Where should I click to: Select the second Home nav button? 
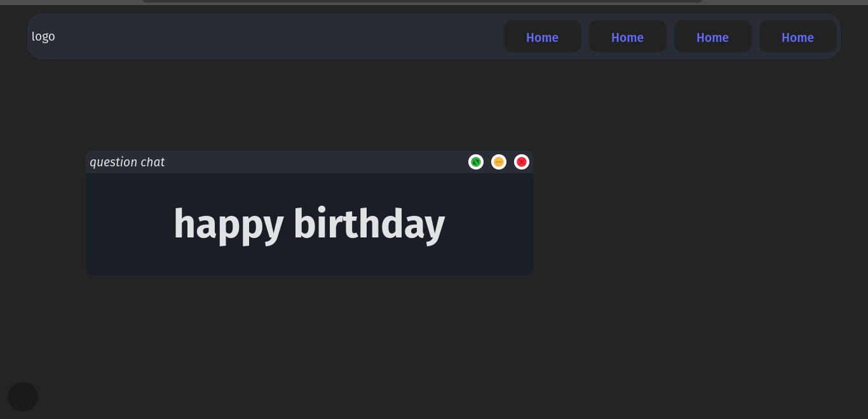(627, 37)
